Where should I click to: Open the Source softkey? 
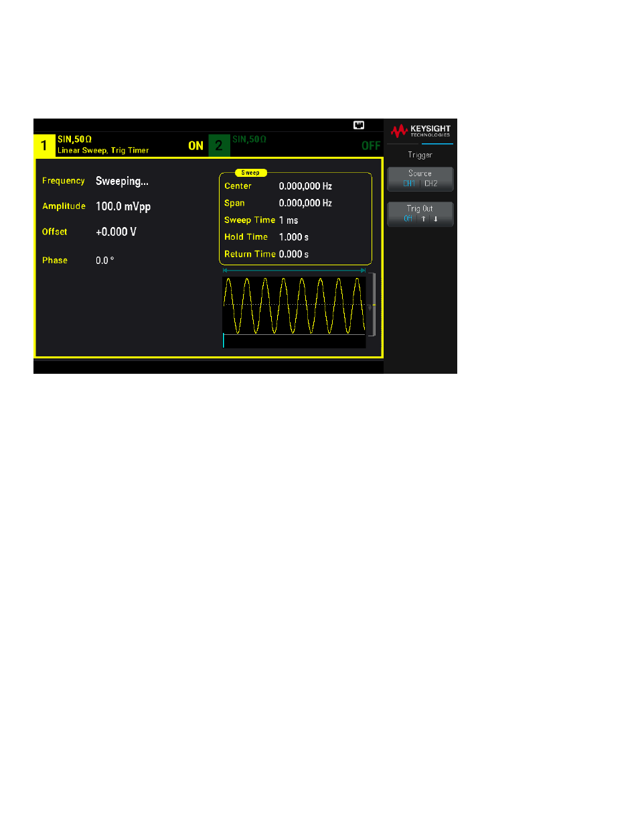click(420, 179)
